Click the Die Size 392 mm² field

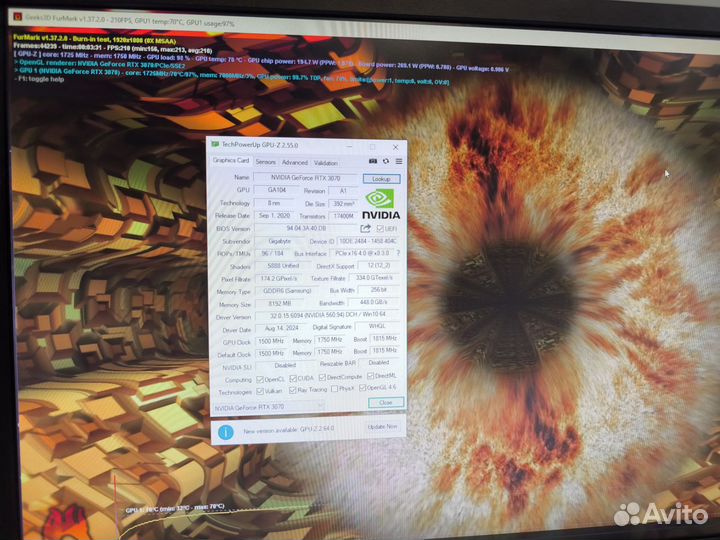[x=343, y=203]
